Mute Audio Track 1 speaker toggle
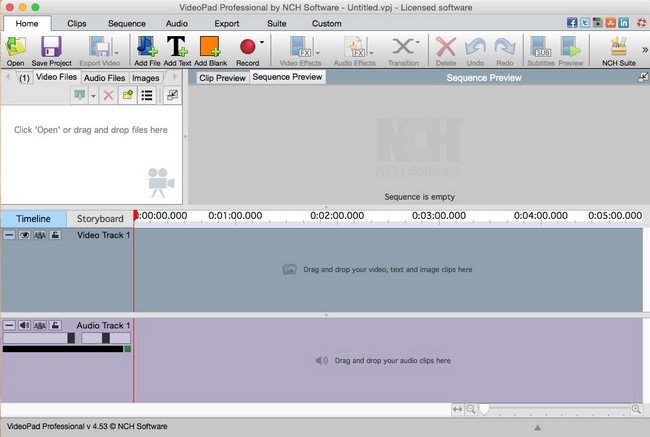This screenshot has height=437, width=650. [x=24, y=325]
